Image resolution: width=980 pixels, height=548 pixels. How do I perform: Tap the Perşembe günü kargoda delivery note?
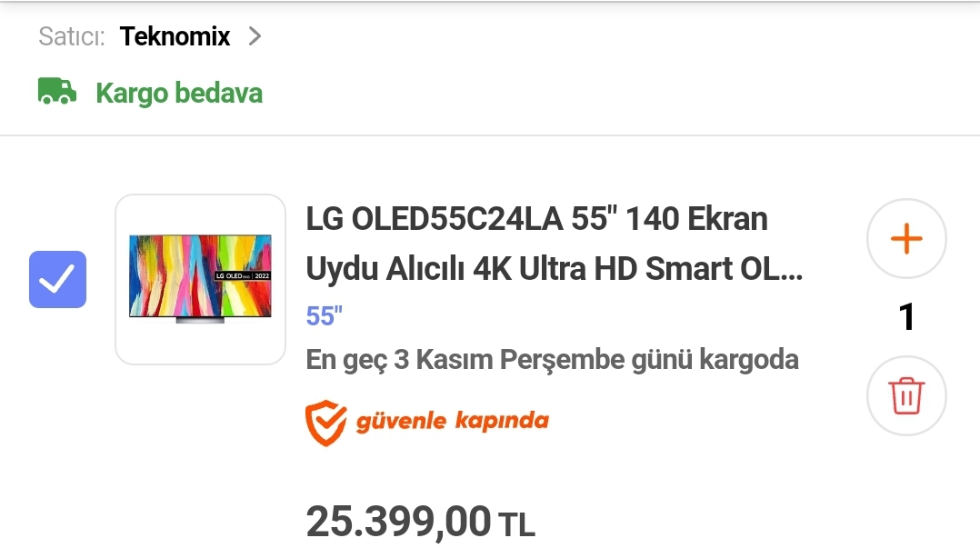point(649,360)
